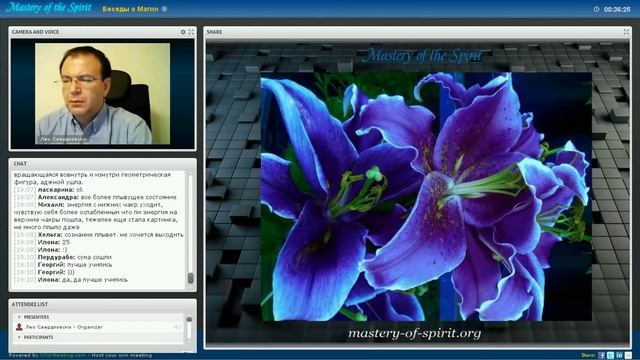Collapse the Participants group

tap(19, 338)
